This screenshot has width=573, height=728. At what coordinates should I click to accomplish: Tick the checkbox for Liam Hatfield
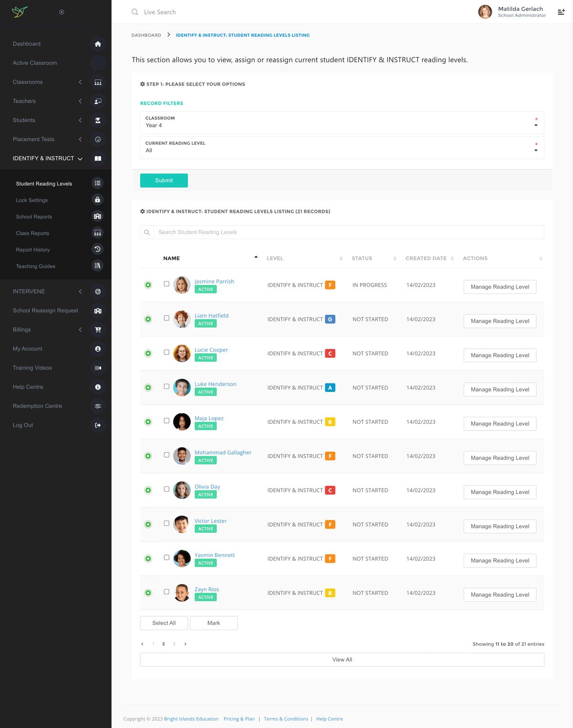click(167, 318)
